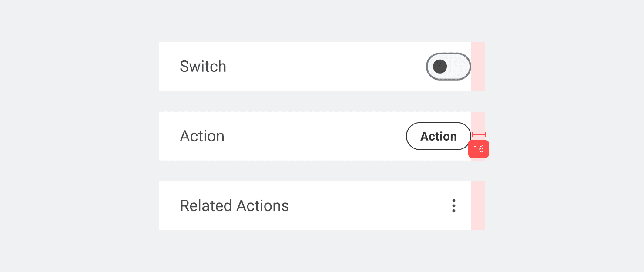Open the Related Actions three-dot menu
Image resolution: width=644 pixels, height=272 pixels.
453,206
